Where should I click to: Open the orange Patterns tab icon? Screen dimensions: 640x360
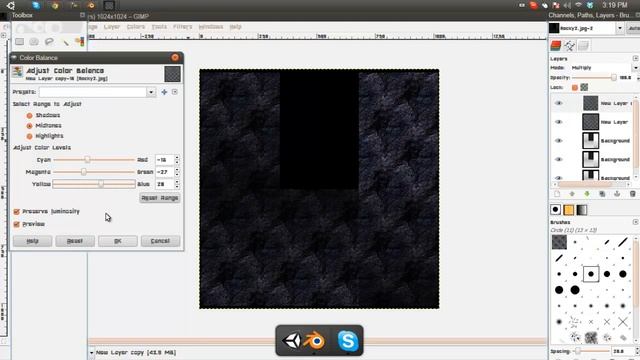click(x=569, y=210)
